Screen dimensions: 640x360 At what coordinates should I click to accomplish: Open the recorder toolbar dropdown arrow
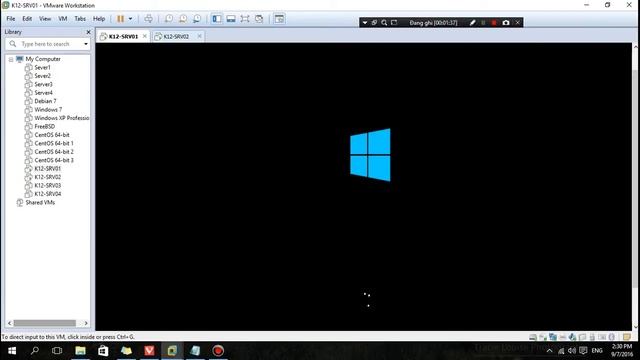pyautogui.click(x=364, y=23)
